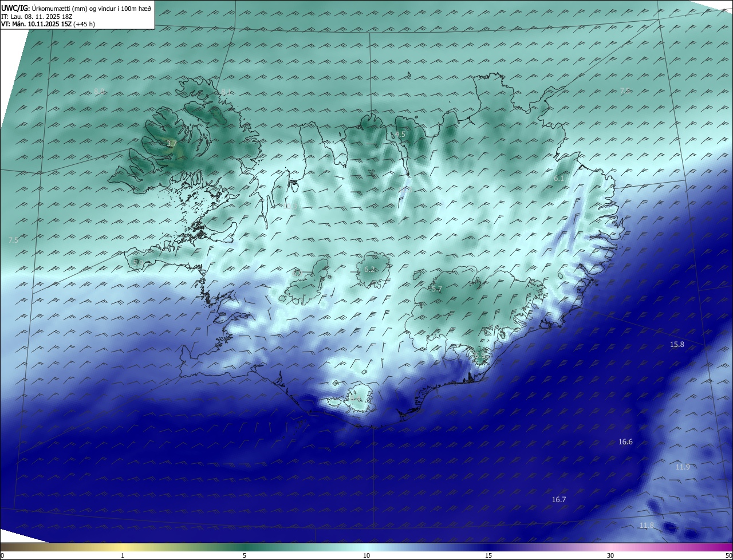Image resolution: width=733 pixels, height=560 pixels.
Task: Click the 11.9 value in the far southeast
Action: point(683,467)
